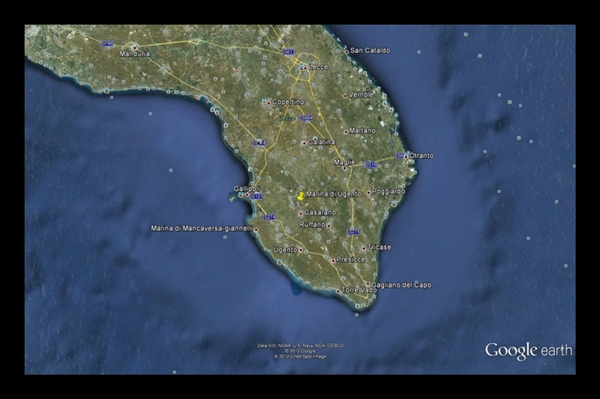Select the Copertino place label
This screenshot has height=399, width=600.
(288, 102)
